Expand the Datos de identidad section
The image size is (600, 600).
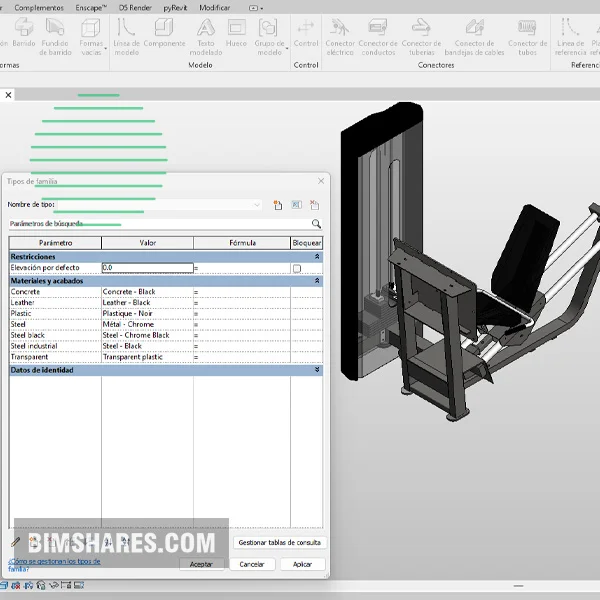[x=317, y=370]
